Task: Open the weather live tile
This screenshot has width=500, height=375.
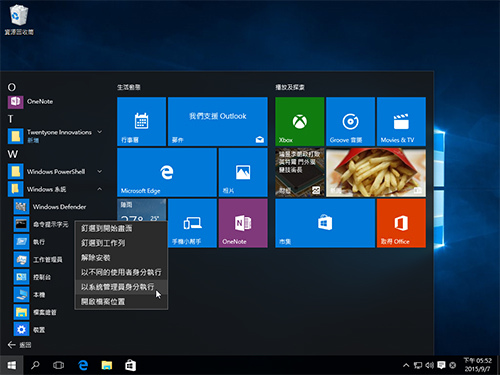Action: [x=141, y=209]
